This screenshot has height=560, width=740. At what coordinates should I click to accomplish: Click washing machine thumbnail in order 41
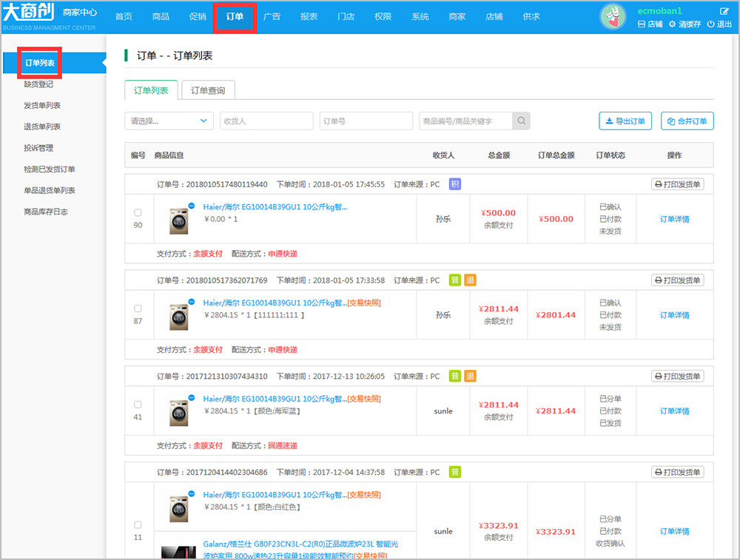(179, 412)
